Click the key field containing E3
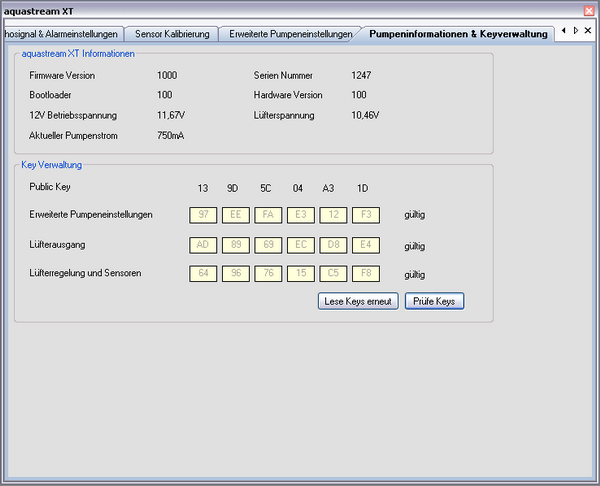Image resolution: width=600 pixels, height=486 pixels. [301, 215]
